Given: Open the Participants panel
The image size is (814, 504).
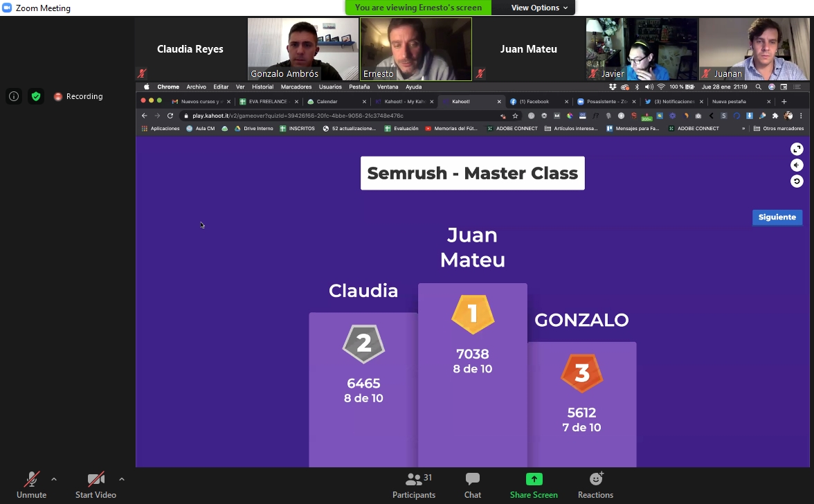Looking at the screenshot, I should pos(414,485).
